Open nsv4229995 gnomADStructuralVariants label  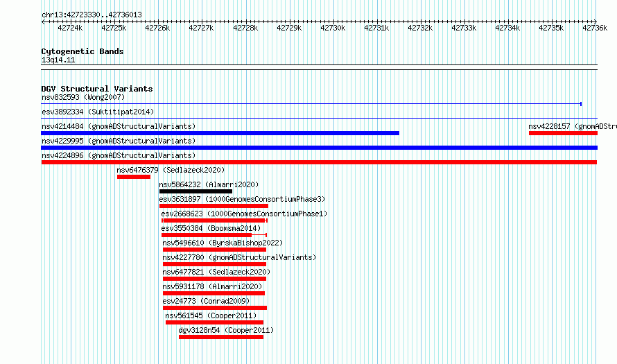coord(119,141)
